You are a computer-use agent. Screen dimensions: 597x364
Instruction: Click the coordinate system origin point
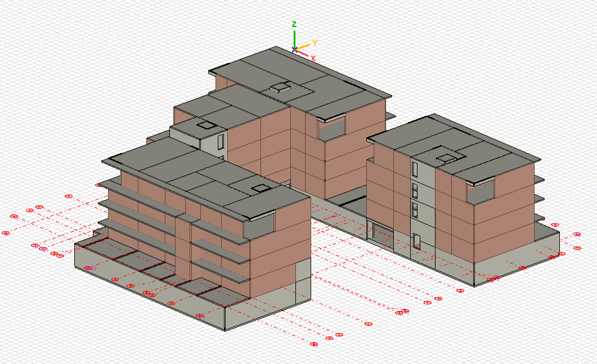coord(294,50)
